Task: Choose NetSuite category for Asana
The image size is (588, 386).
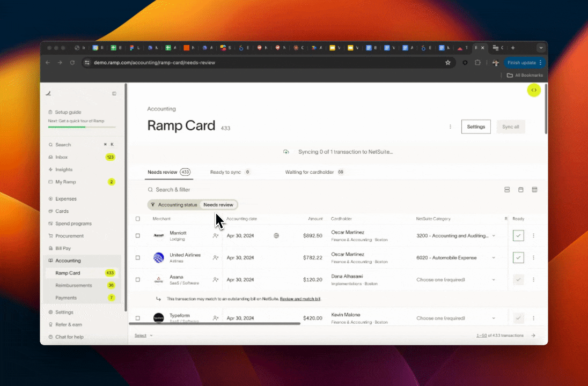Action: coord(455,279)
